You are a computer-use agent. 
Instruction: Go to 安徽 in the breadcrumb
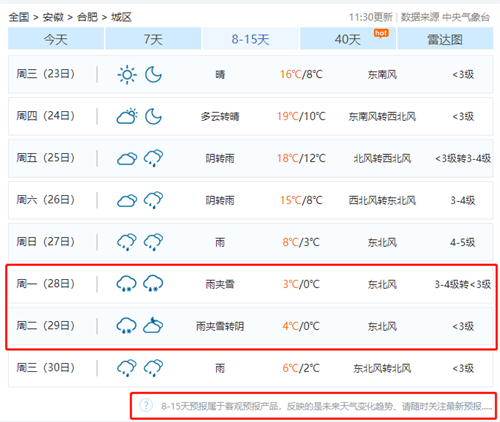pyautogui.click(x=53, y=17)
